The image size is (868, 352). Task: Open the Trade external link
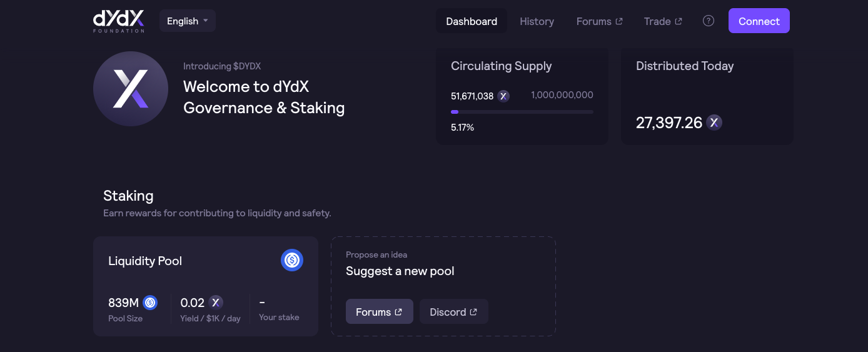[x=663, y=21]
